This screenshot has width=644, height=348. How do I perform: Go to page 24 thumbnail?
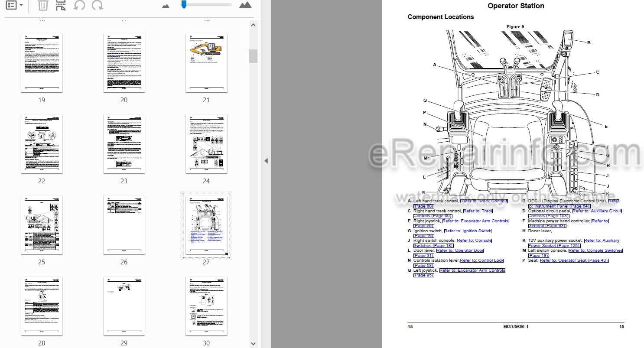pos(206,144)
